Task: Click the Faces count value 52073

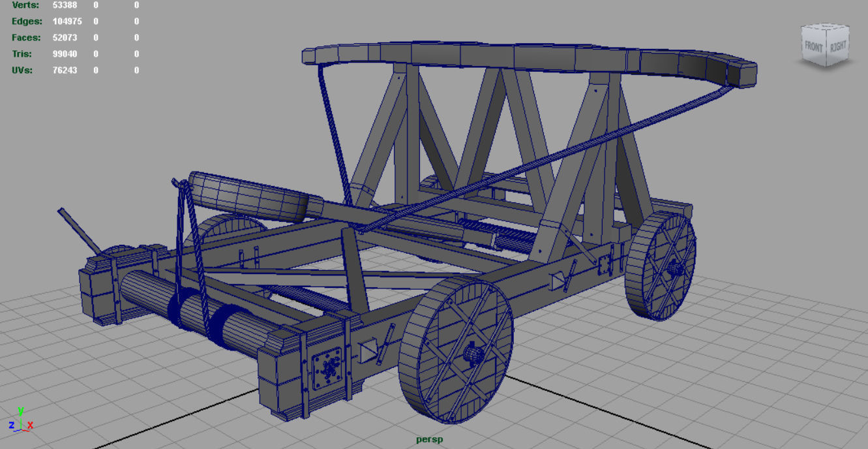Action: [x=65, y=38]
